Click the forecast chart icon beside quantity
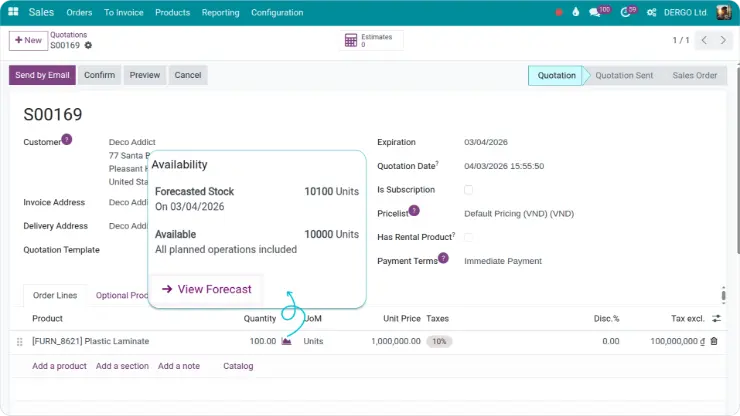Image resolution: width=740 pixels, height=416 pixels. (287, 341)
